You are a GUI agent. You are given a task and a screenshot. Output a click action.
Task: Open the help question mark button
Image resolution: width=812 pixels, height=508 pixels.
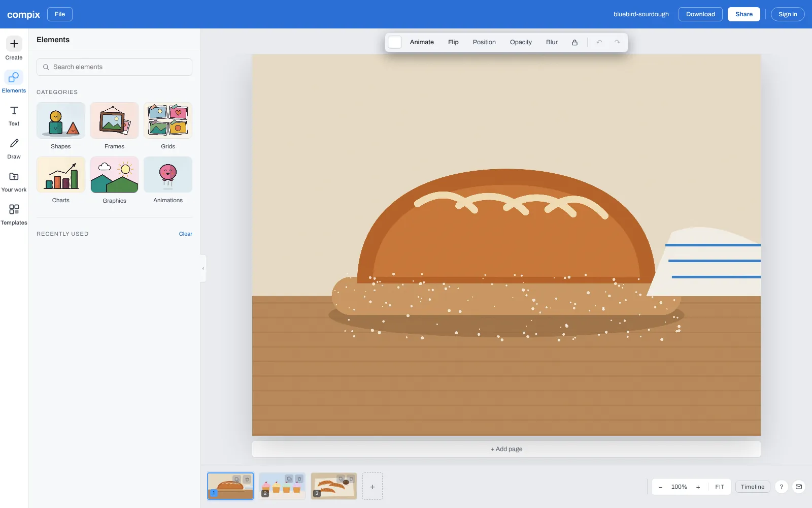coord(782,487)
